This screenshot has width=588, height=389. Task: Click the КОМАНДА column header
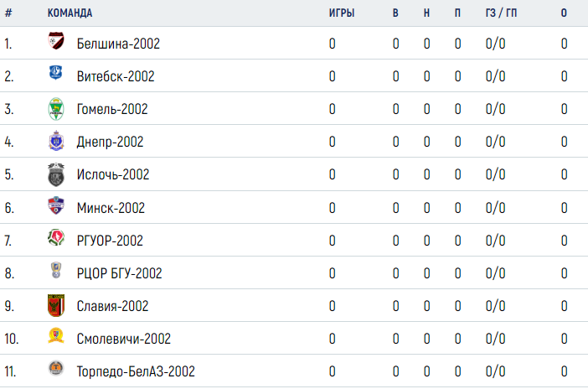tap(70, 13)
